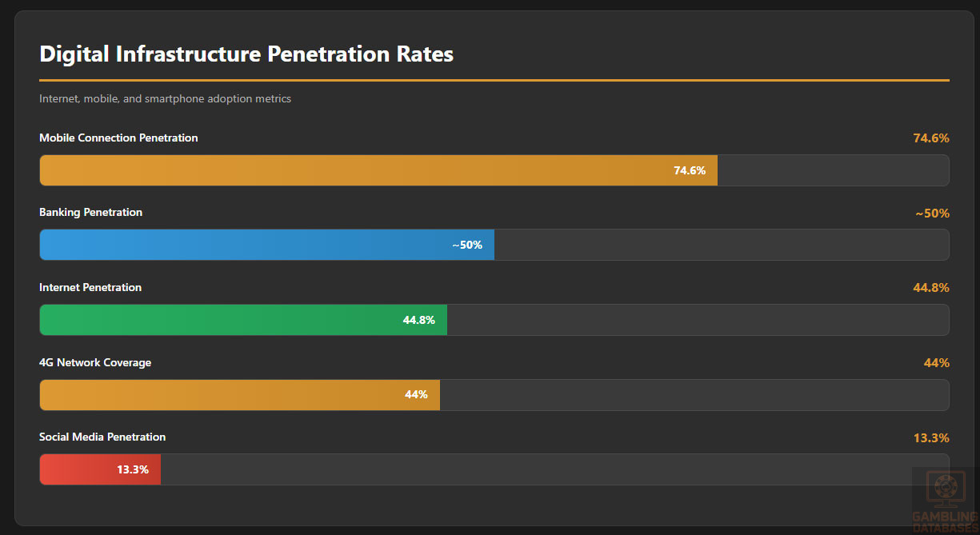Click the Banking Penetration label
Screen dimensions: 980x535
90,213
